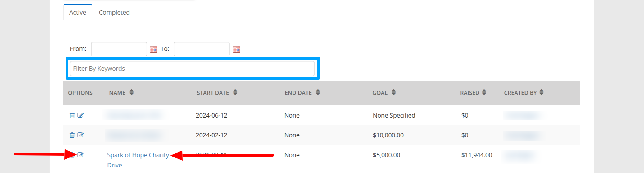Sort the table by Created By
This screenshot has height=173, width=644.
click(x=542, y=92)
